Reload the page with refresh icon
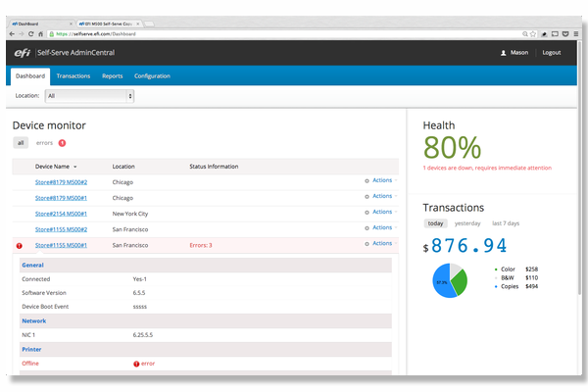Image resolution: width=588 pixels, height=392 pixels. pyautogui.click(x=30, y=33)
